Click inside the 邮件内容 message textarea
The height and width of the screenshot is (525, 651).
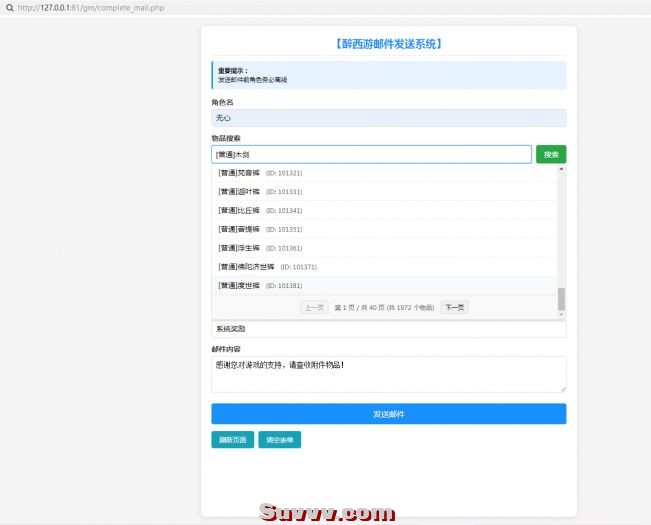pos(388,373)
